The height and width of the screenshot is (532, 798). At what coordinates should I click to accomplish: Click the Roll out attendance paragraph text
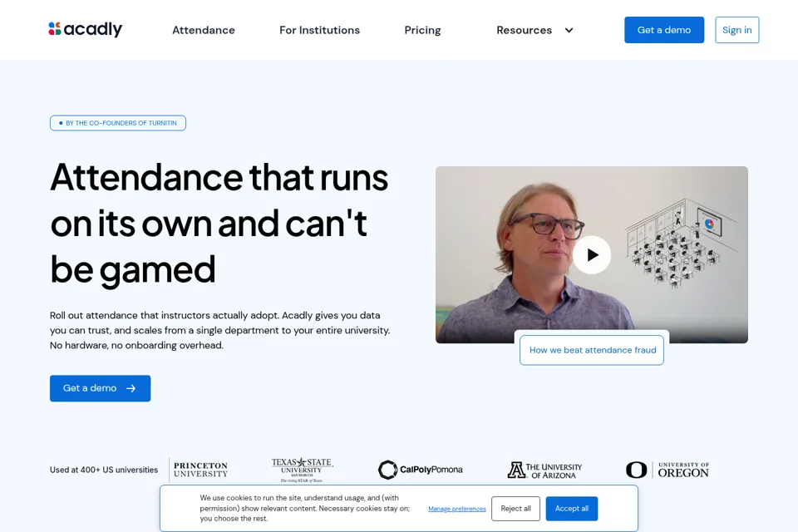[219, 330]
